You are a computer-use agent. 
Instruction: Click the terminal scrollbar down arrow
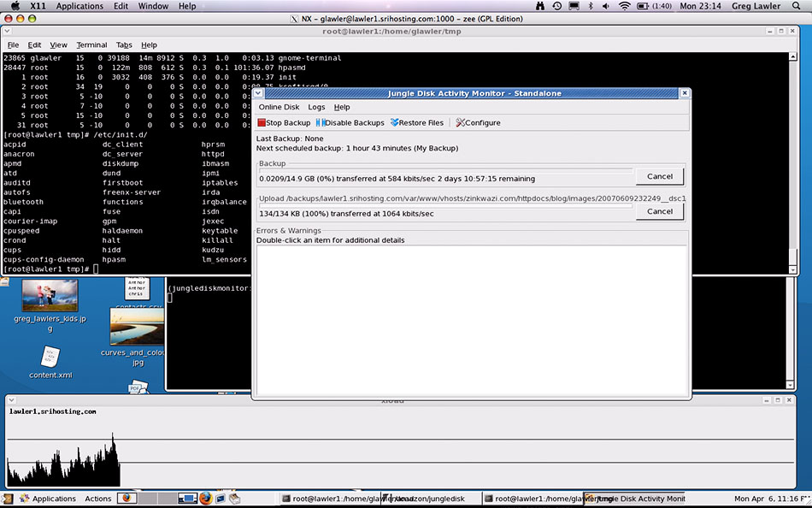pyautogui.click(x=792, y=269)
